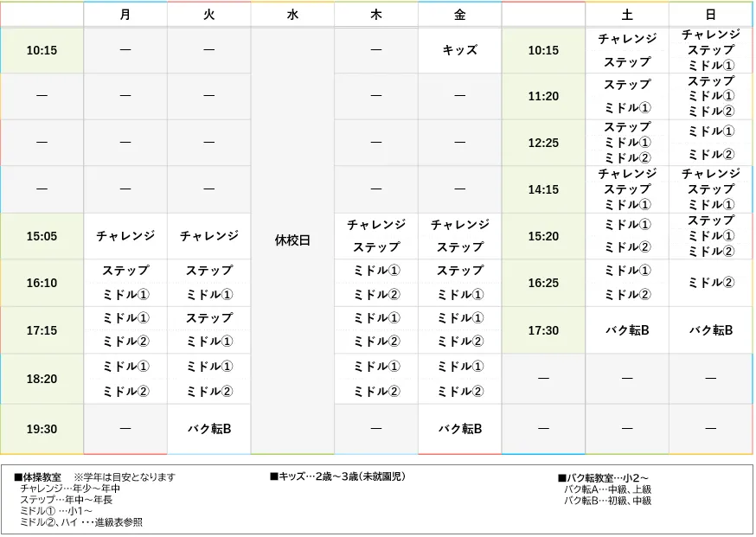Click the 水 (Wednesday) column header
Image resolution: width=756 pixels, height=537 pixels.
[x=292, y=14]
